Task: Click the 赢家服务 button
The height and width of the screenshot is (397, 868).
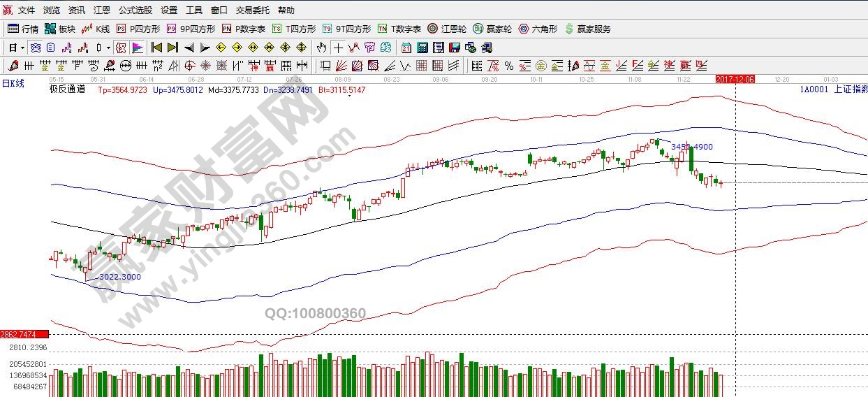Action: tap(587, 29)
